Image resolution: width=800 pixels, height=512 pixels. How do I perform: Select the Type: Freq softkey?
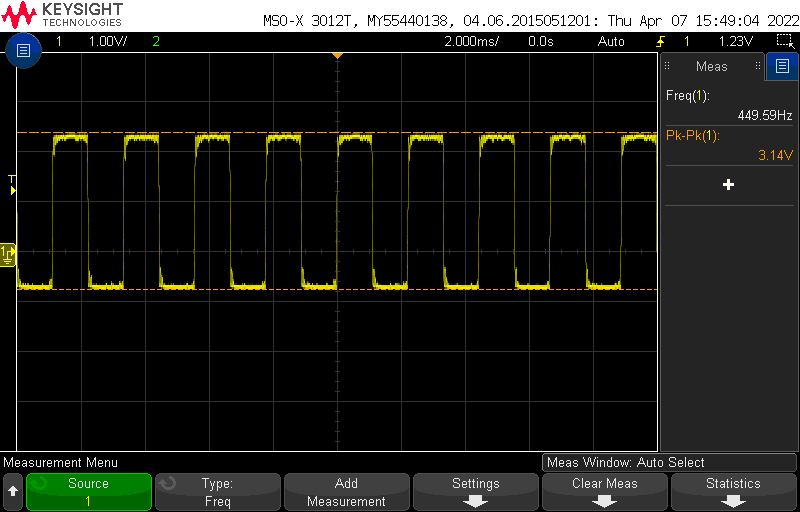coord(217,492)
